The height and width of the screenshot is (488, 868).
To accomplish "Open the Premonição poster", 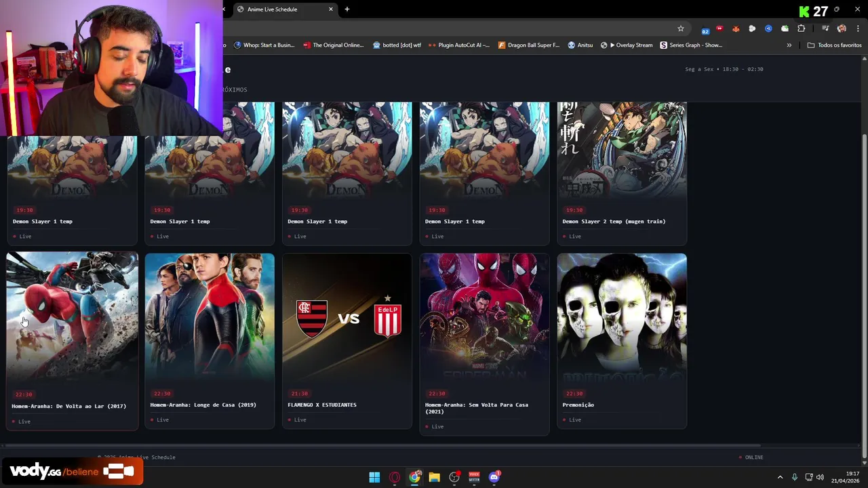I will pyautogui.click(x=622, y=317).
